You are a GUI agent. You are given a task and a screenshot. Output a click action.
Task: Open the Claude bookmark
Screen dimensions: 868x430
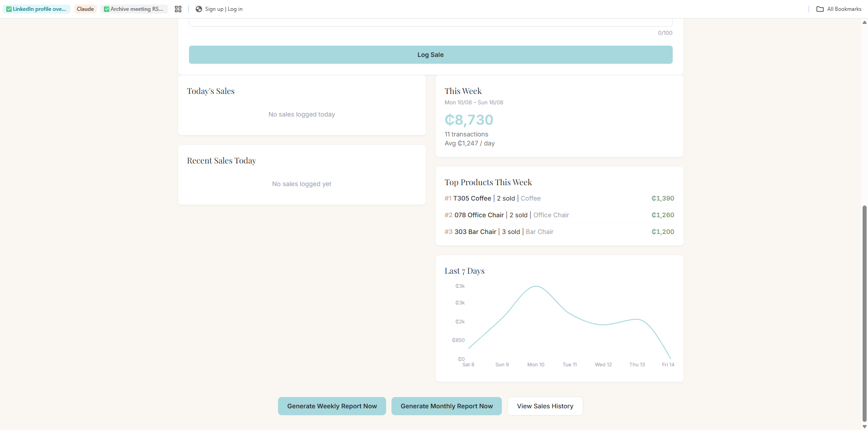coord(85,9)
